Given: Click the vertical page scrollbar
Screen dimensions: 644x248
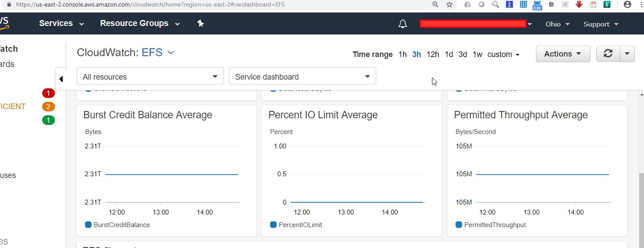Looking at the screenshot, I should point(641,211).
